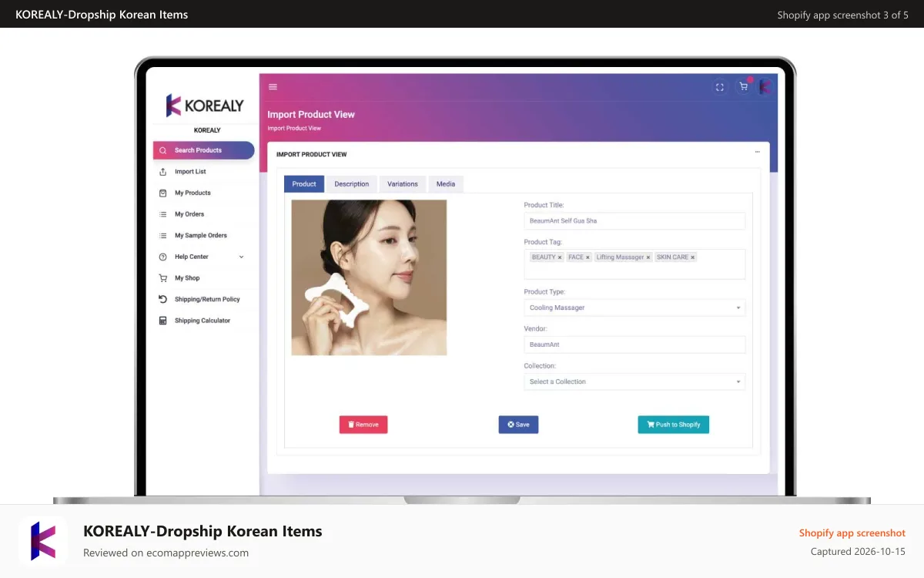Open the Shipping Calculator page
The height and width of the screenshot is (578, 924).
(203, 321)
